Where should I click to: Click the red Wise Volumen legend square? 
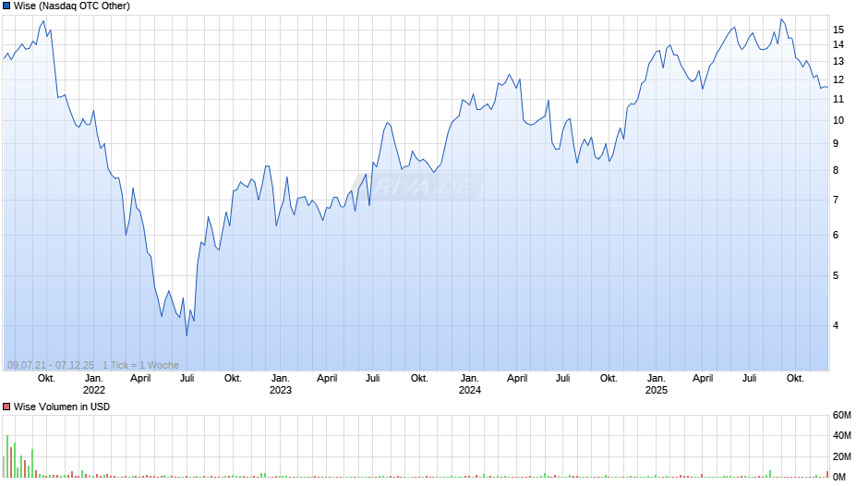tap(6, 407)
